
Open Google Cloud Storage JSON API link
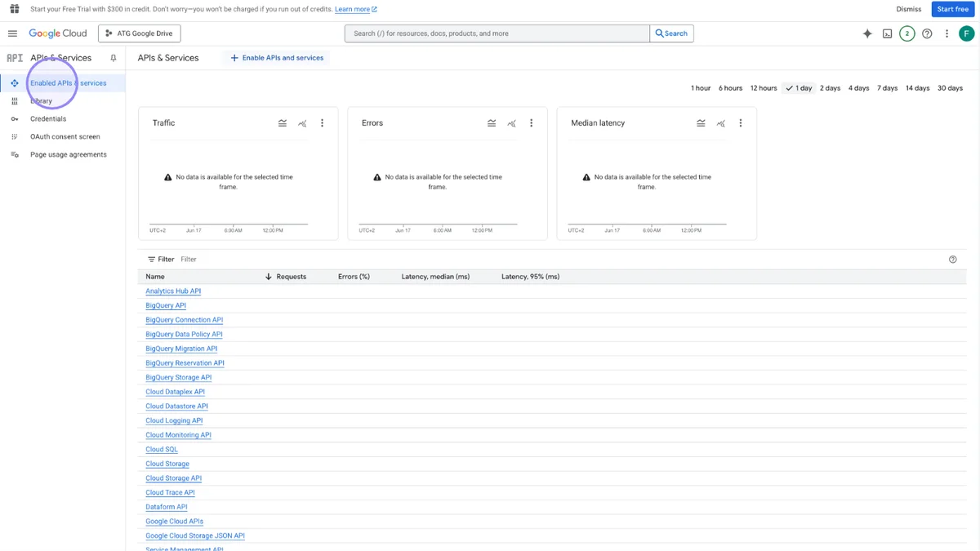pos(195,536)
